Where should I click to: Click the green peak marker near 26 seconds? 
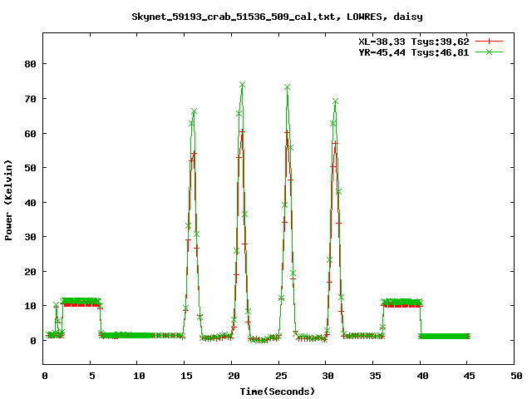[x=288, y=87]
